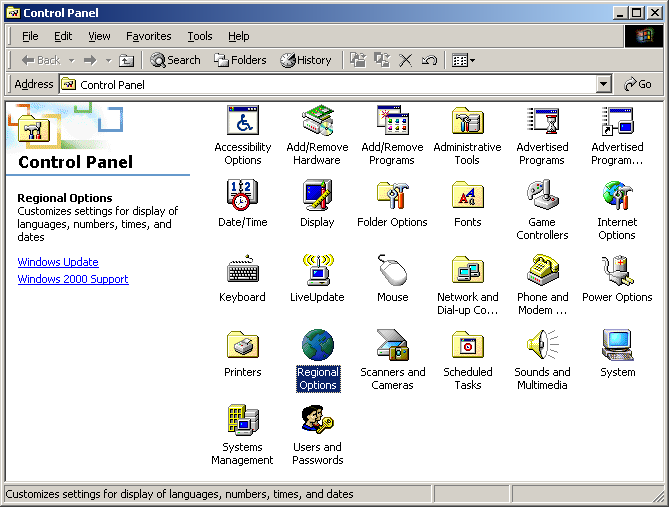This screenshot has width=669, height=507.
Task: Click the Forward arrow button
Action: [x=90, y=60]
